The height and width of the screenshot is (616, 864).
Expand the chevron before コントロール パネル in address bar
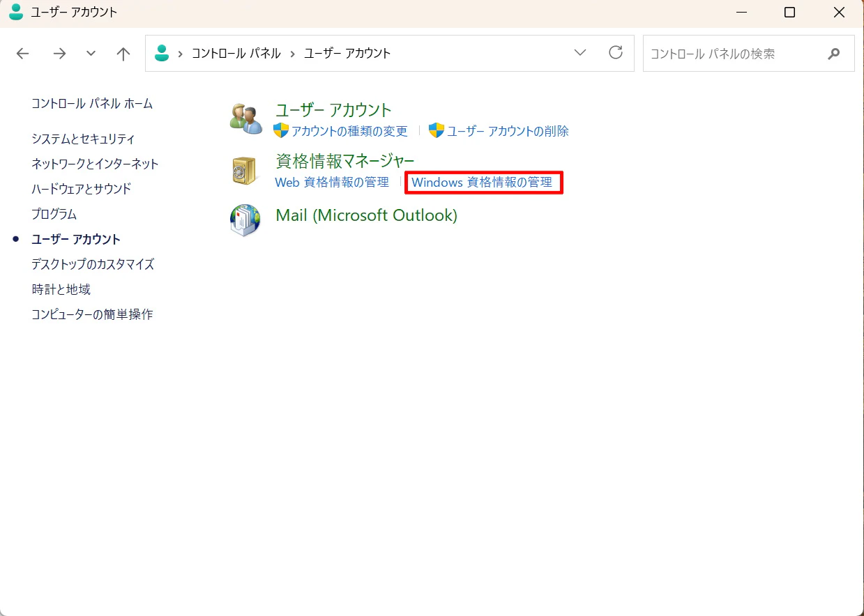pos(181,54)
